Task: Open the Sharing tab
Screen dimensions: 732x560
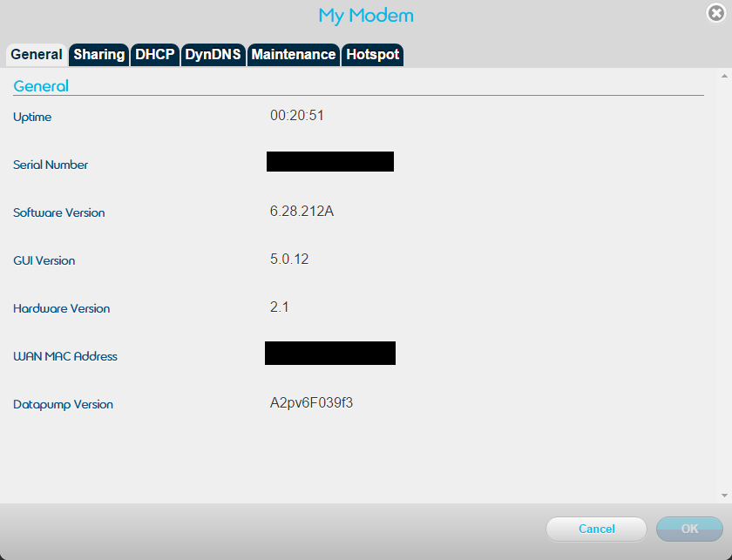Action: click(x=98, y=54)
